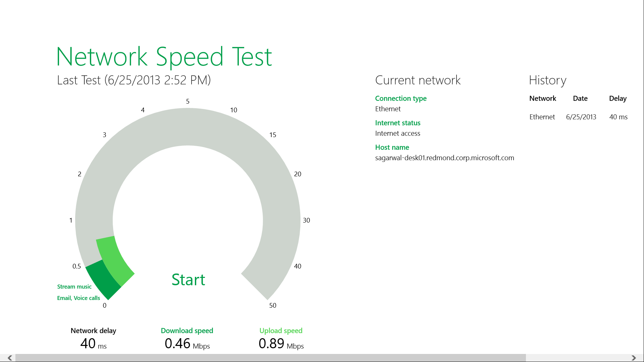Click the Delay column header
The height and width of the screenshot is (362, 644).
618,98
